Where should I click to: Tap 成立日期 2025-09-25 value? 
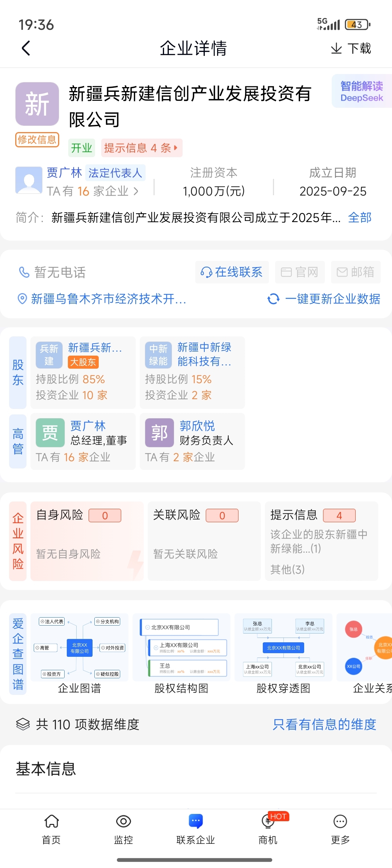pyautogui.click(x=333, y=191)
